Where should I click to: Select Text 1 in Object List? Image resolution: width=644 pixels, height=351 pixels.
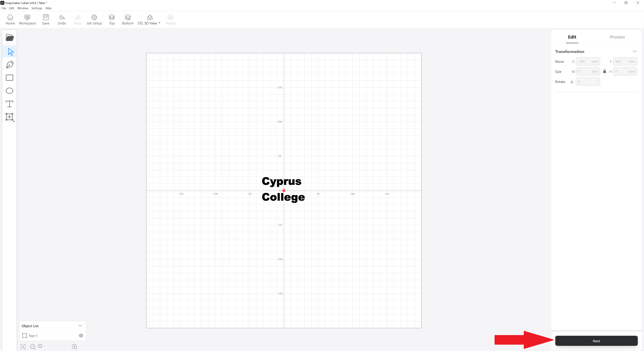[33, 336]
